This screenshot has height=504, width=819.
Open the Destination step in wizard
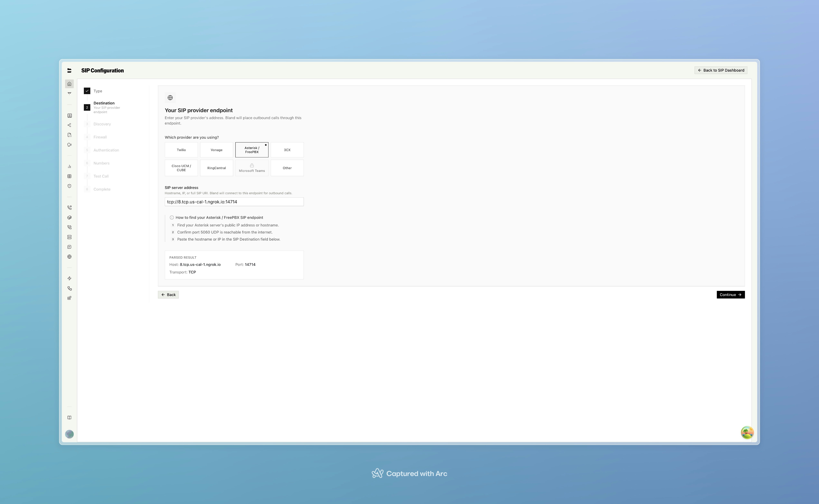(x=104, y=103)
